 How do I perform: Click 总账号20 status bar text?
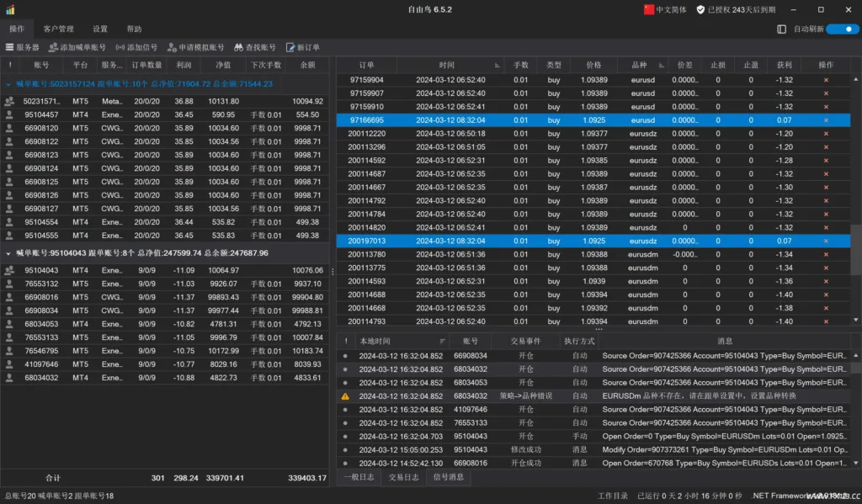(20, 496)
